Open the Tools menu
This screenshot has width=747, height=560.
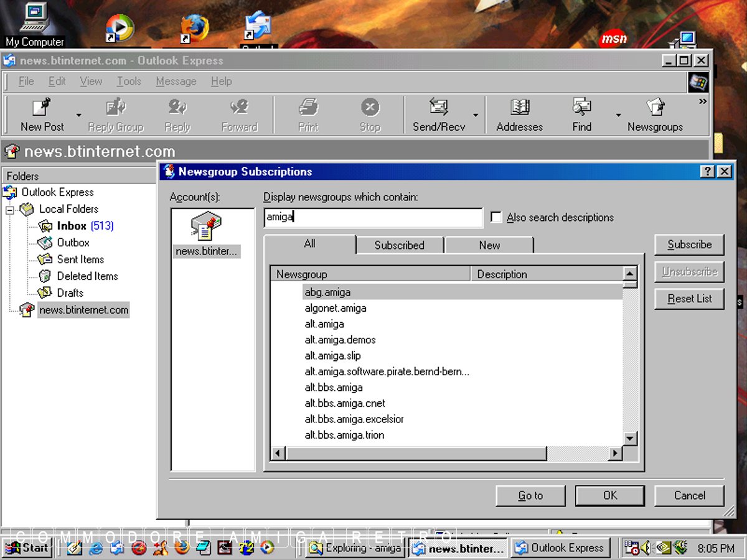click(129, 82)
